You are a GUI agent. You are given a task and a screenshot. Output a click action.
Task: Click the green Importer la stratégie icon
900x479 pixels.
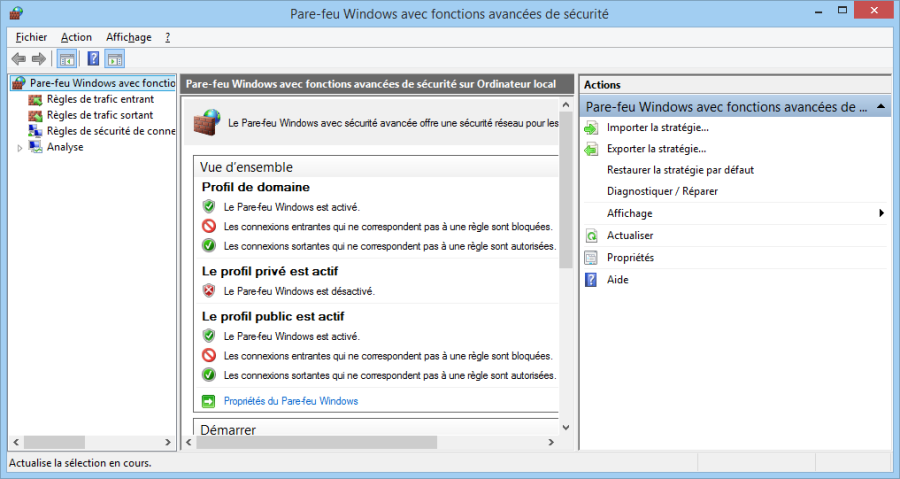coord(591,128)
